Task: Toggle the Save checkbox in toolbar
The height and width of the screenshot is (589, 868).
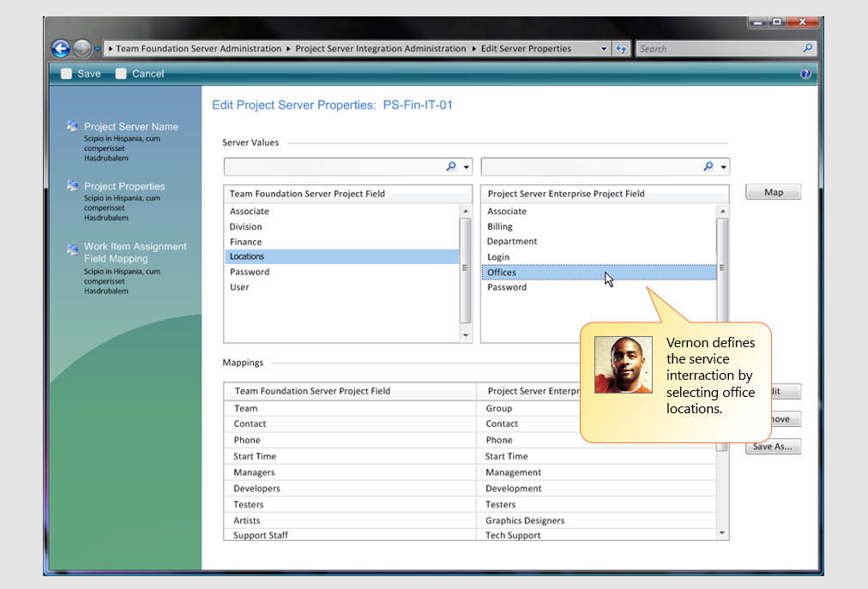Action: pyautogui.click(x=66, y=74)
